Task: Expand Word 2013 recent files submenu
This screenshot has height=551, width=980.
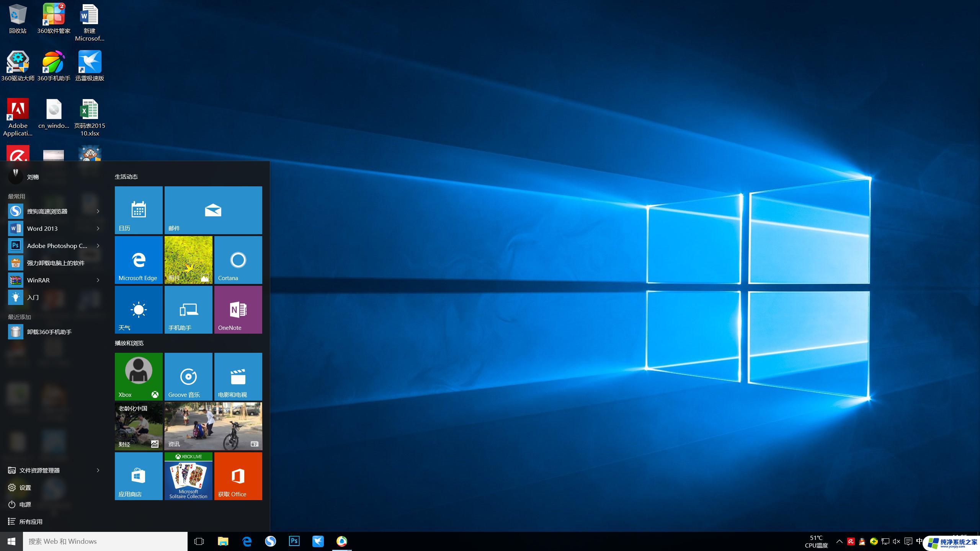Action: click(98, 229)
